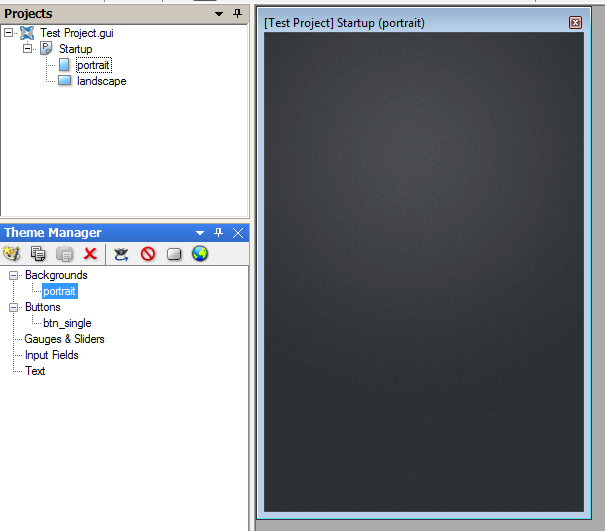Click the rounded rectangle button icon

174,254
